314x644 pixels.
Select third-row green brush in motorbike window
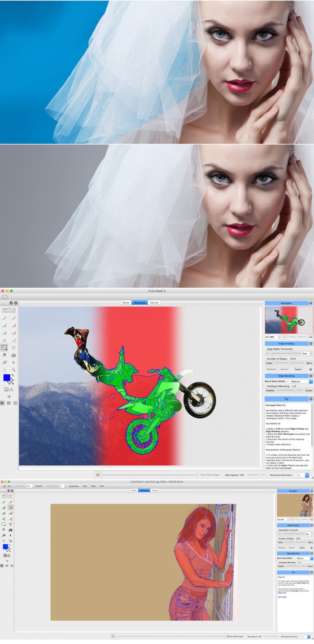coord(4,333)
